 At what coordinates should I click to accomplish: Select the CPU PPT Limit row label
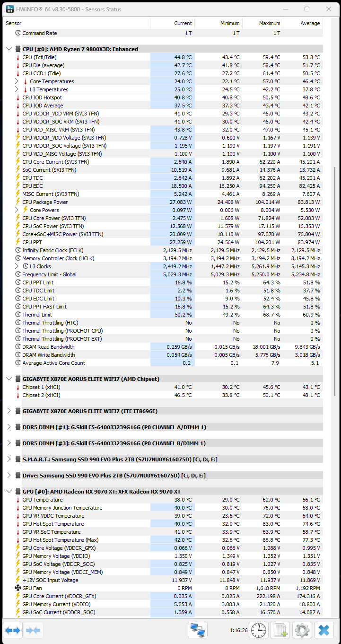pos(38,282)
